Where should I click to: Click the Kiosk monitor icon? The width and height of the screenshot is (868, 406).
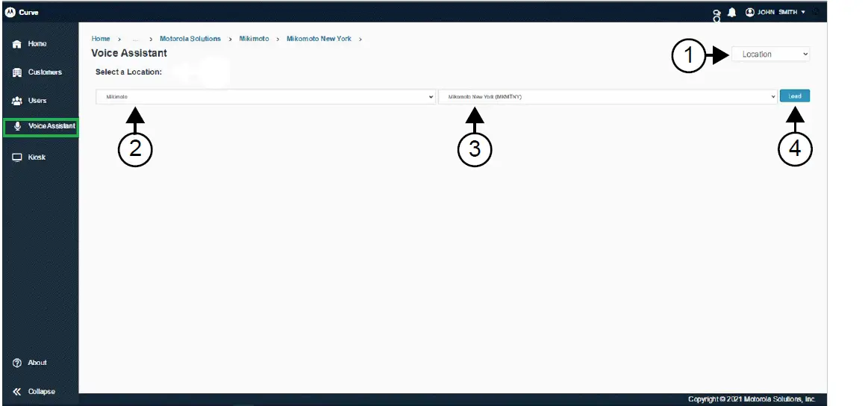tap(16, 157)
